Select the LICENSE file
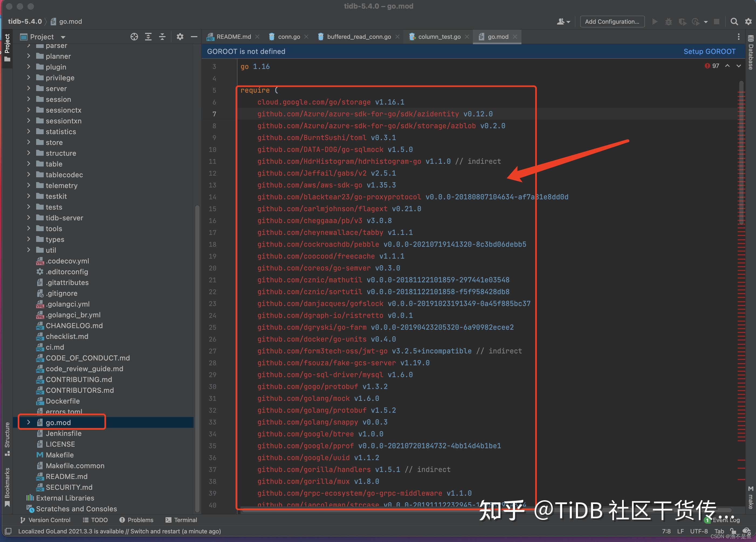756x542 pixels. [x=60, y=444]
